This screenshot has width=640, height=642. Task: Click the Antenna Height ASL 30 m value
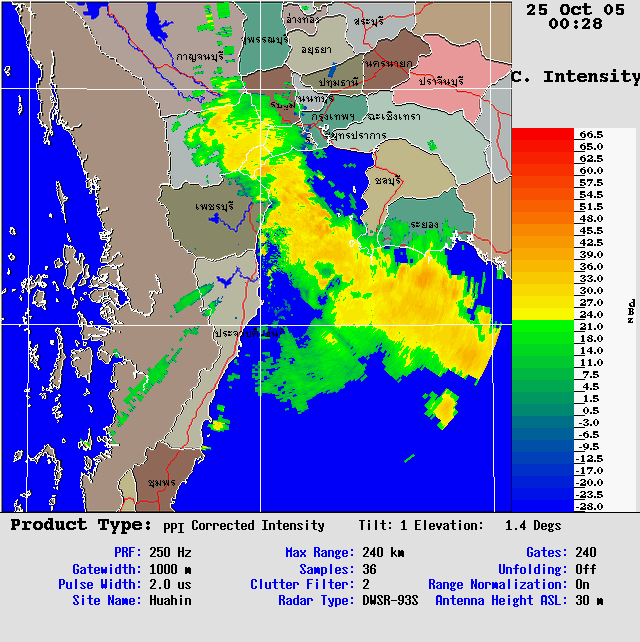pos(591,600)
